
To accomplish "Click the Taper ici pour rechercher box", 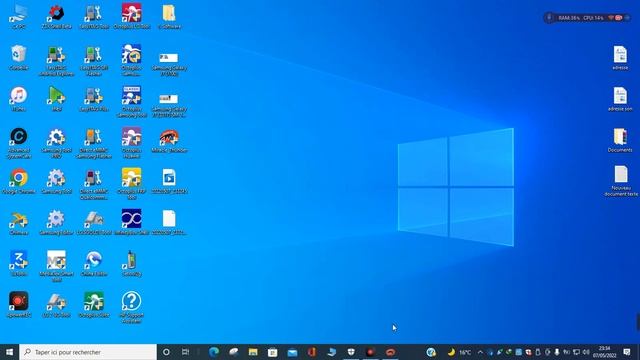I will pos(88,352).
